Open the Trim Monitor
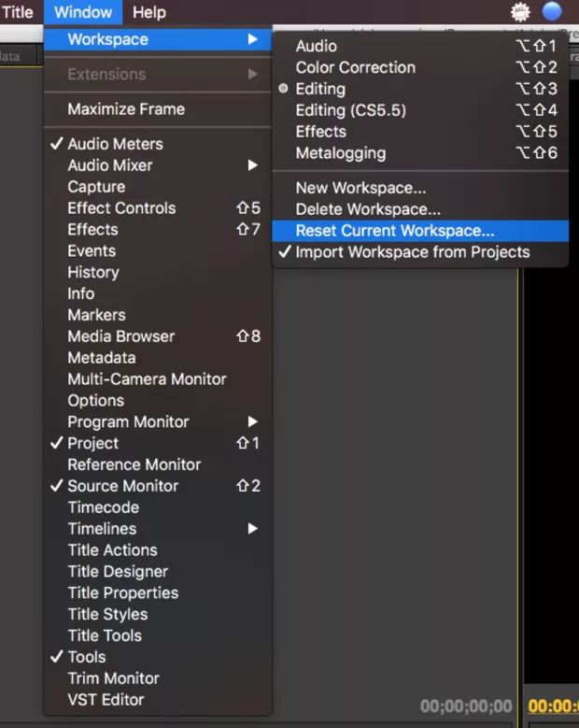Image resolution: width=579 pixels, height=728 pixels. coord(158,678)
